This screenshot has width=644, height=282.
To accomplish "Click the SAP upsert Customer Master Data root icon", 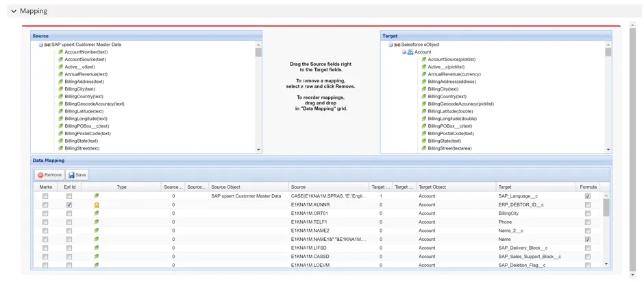I will click(x=47, y=45).
